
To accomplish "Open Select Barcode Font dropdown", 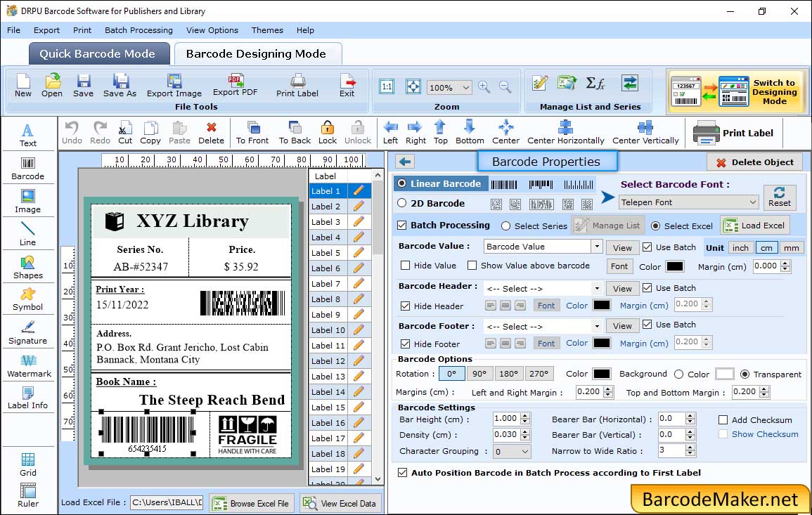I will coord(689,202).
